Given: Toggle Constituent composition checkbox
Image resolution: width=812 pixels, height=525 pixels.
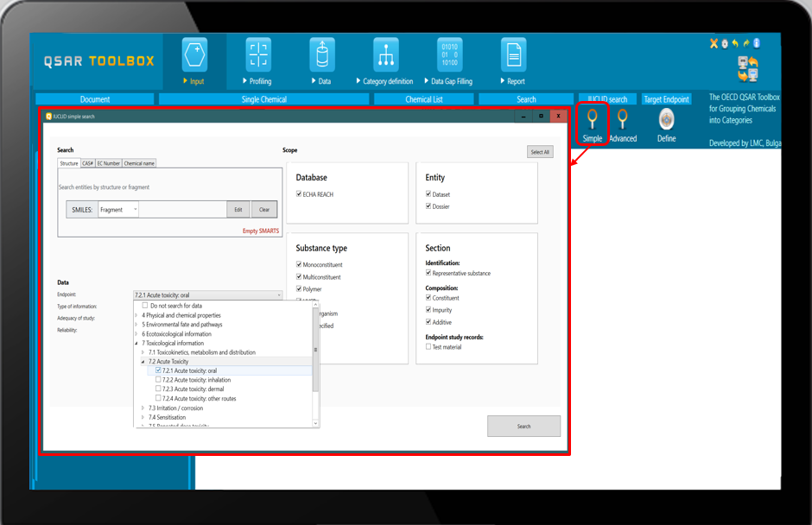Looking at the screenshot, I should (428, 297).
